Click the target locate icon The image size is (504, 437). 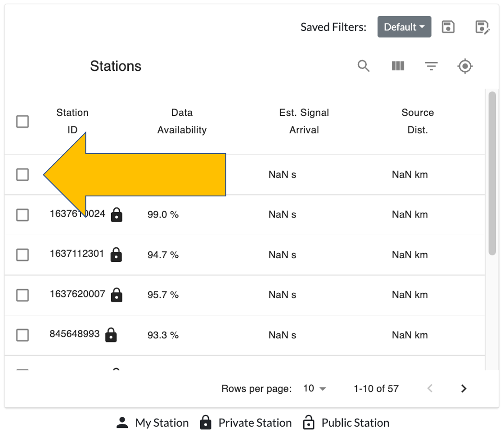pos(465,67)
